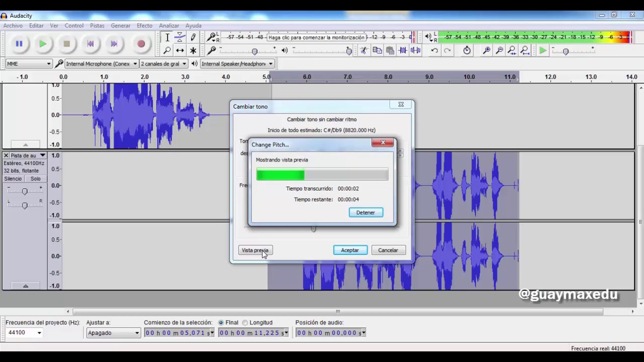
Task: Click the Fit Project zoom icon
Action: (525, 50)
